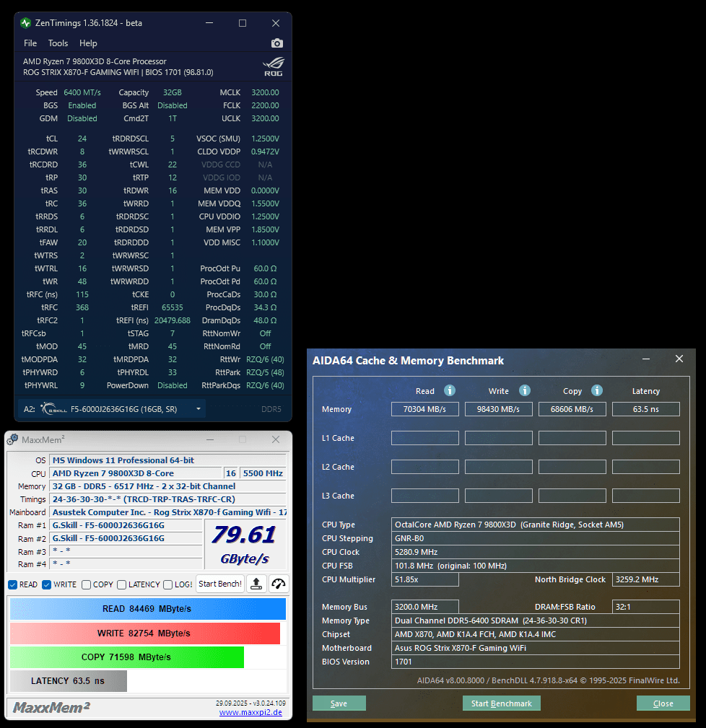Click the North Bridge Clock 3259.2 MHz field
Image resolution: width=706 pixels, height=728 pixels.
pyautogui.click(x=645, y=579)
